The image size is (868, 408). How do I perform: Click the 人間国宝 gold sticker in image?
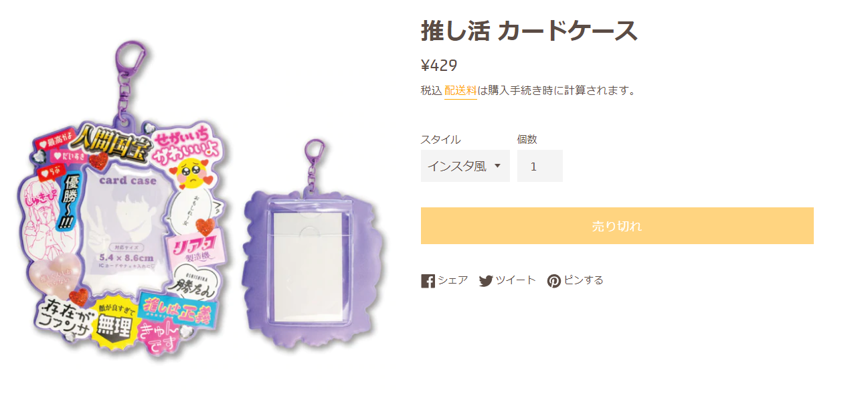pyautogui.click(x=112, y=142)
